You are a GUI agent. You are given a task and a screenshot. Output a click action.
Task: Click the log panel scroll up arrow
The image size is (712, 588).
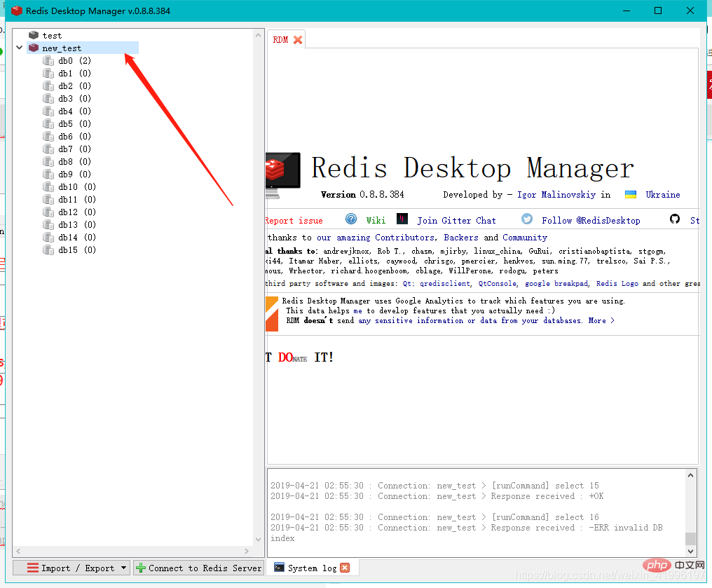690,475
